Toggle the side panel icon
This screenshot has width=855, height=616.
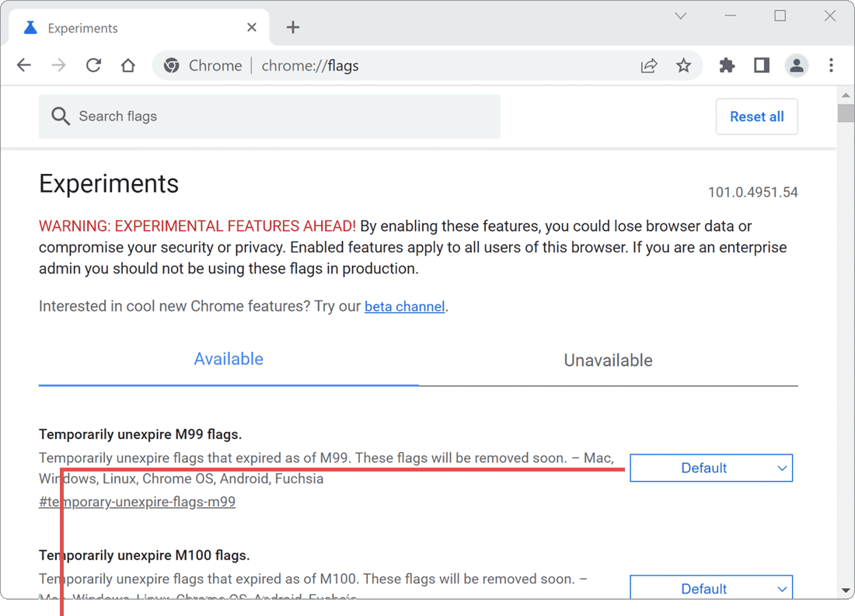coord(762,65)
